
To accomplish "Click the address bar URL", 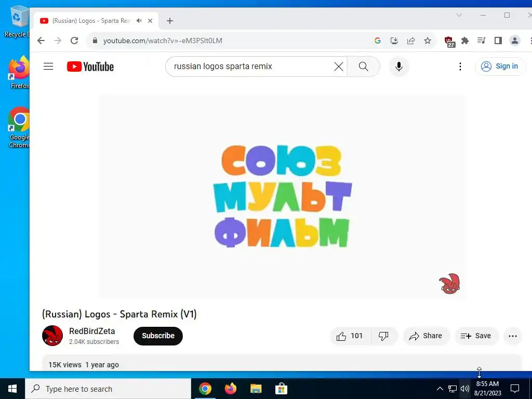I will 163,41.
